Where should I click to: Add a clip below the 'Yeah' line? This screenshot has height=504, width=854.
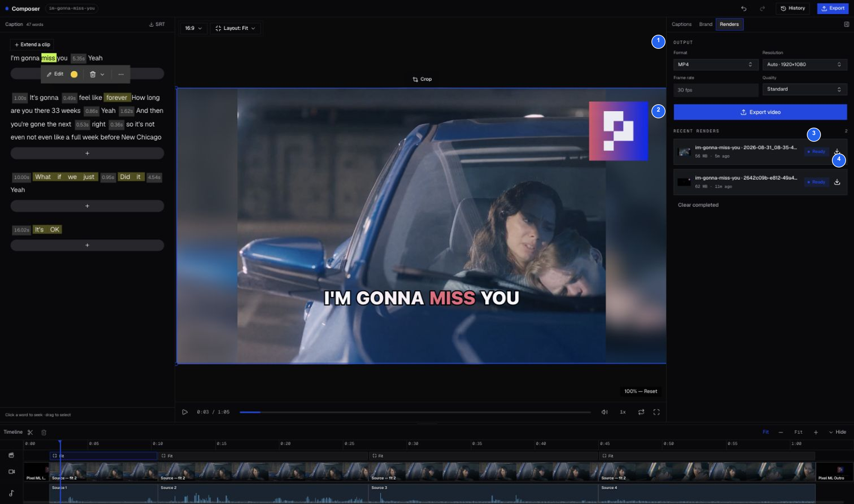pos(87,206)
